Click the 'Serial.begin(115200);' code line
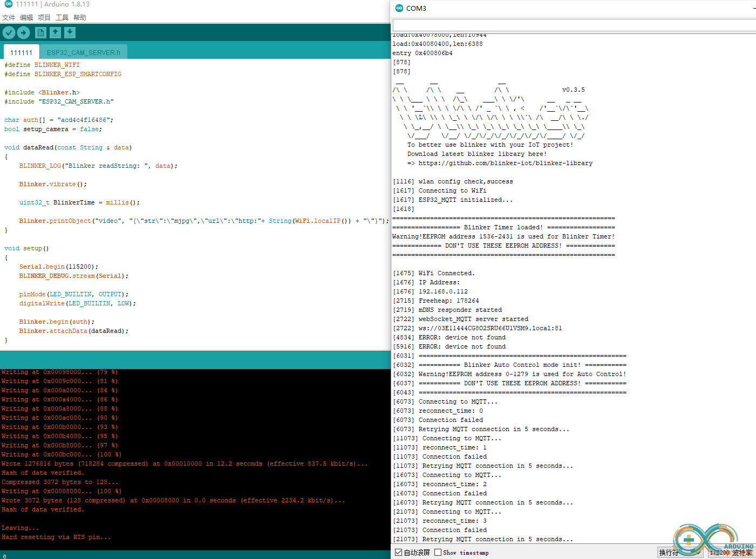The width and height of the screenshot is (756, 559). (x=59, y=267)
